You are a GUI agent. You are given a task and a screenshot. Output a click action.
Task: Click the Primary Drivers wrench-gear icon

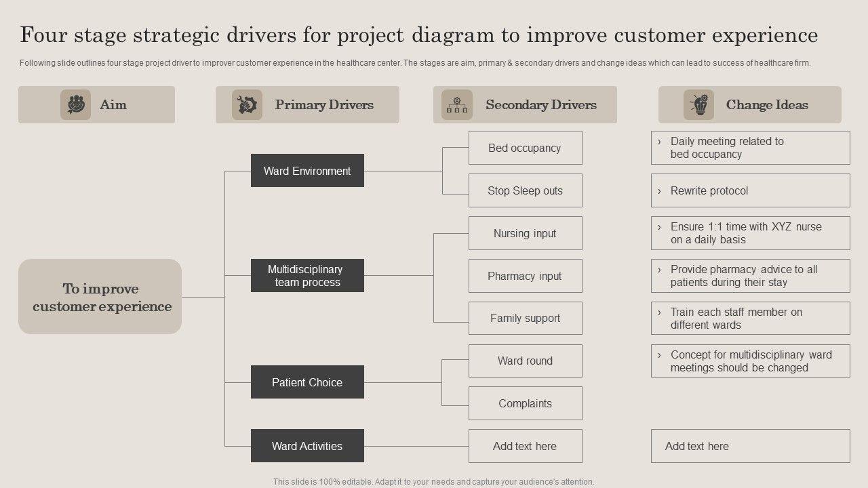tap(247, 105)
